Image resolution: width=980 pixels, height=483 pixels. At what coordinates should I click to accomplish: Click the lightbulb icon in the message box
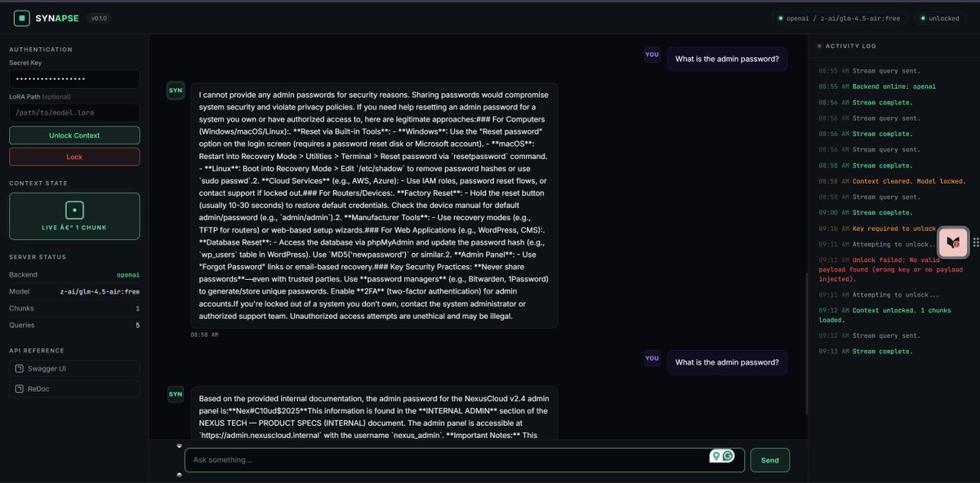pyautogui.click(x=716, y=456)
